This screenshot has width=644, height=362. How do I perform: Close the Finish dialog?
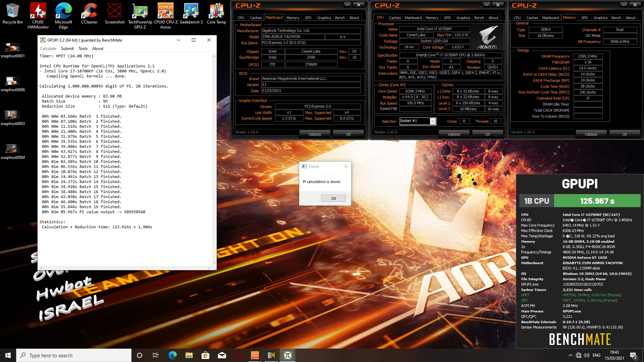point(346,166)
